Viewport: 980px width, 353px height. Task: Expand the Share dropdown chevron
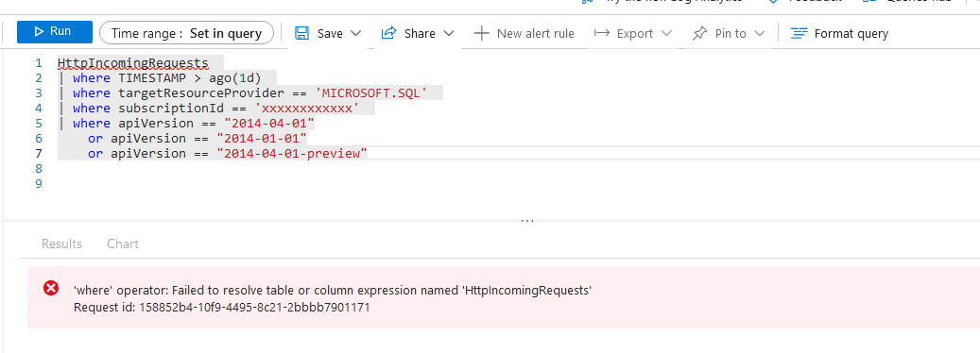point(448,33)
